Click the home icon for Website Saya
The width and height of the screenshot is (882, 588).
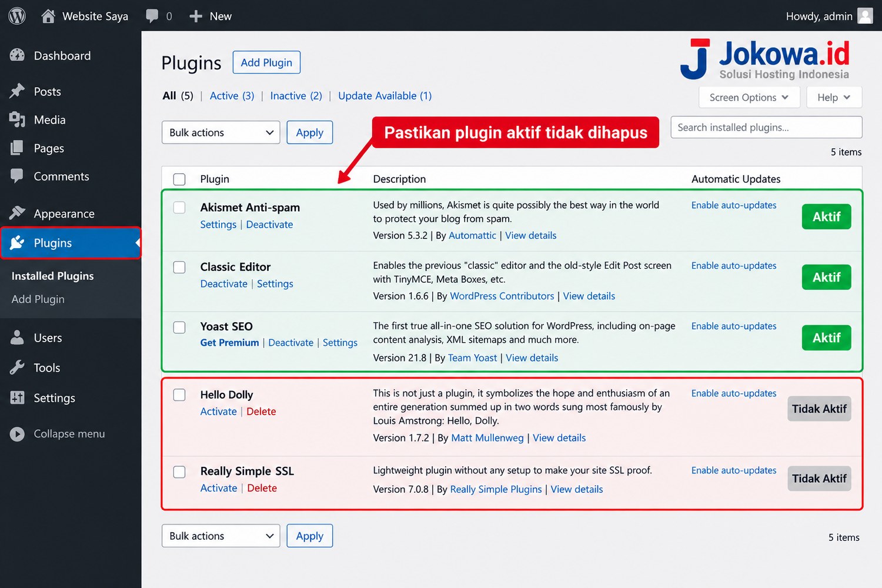click(x=48, y=16)
